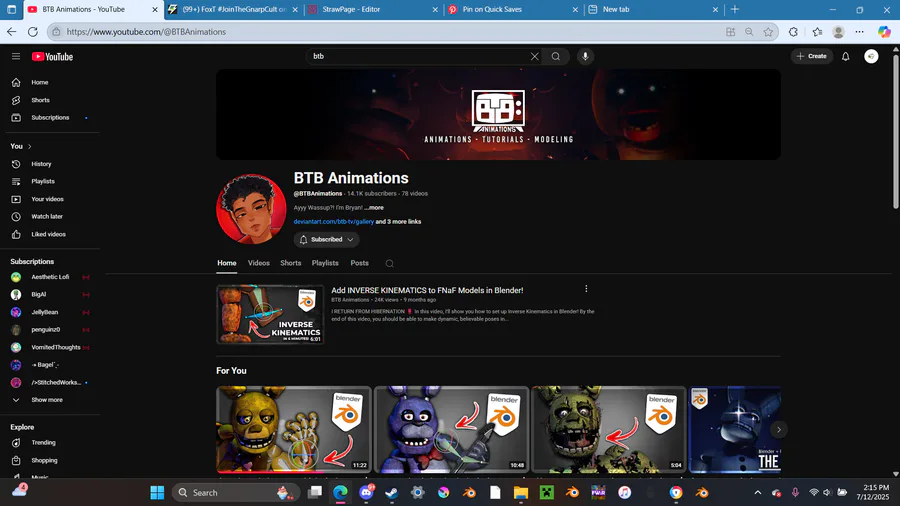The image size is (900, 506).
Task: Play the Inverse Kinematics video thumbnail
Action: point(270,314)
